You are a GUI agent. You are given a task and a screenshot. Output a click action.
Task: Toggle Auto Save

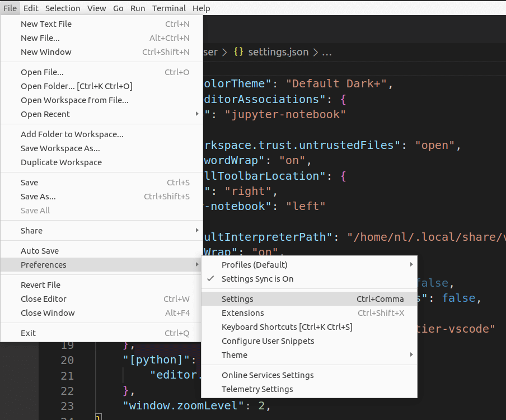[x=102, y=251]
